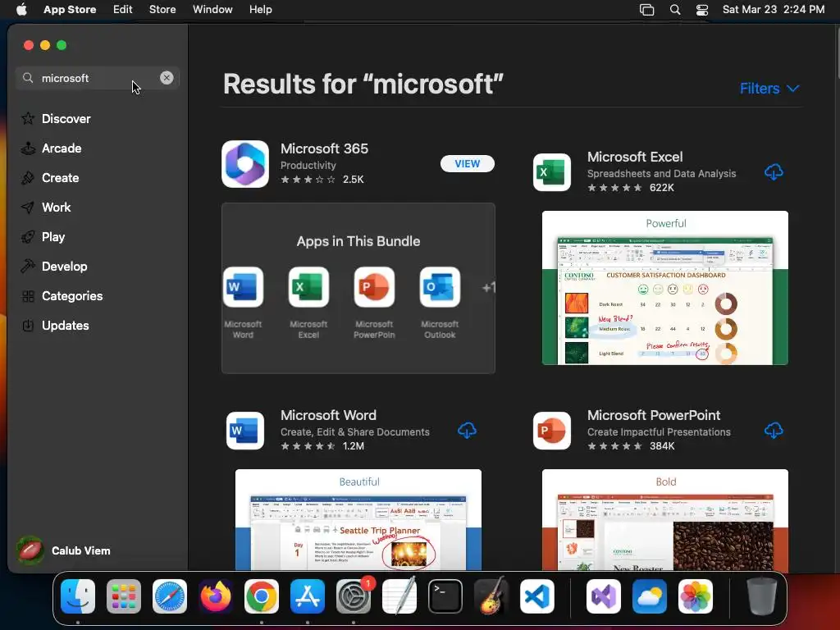Open the Filters dropdown
Viewport: 840px width, 630px height.
(x=769, y=89)
